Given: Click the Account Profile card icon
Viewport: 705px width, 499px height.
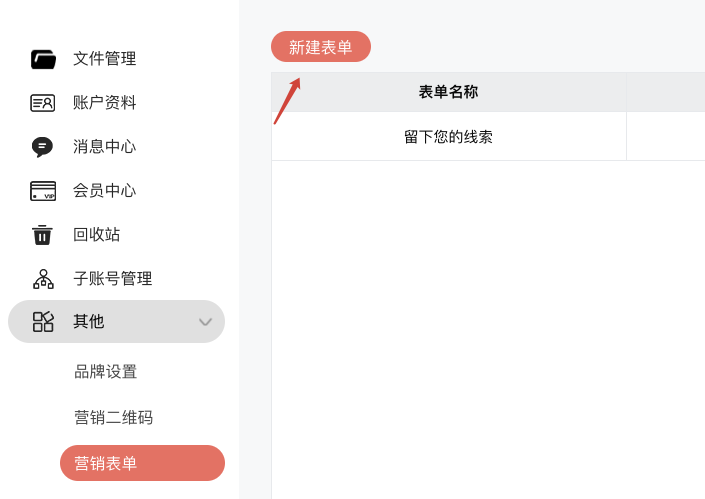Looking at the screenshot, I should point(43,103).
